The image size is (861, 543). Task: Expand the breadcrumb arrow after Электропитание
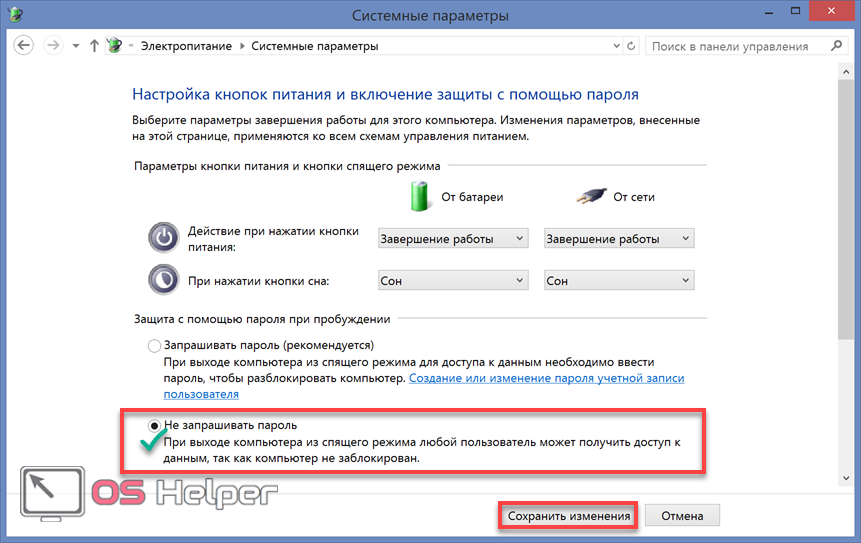242,46
